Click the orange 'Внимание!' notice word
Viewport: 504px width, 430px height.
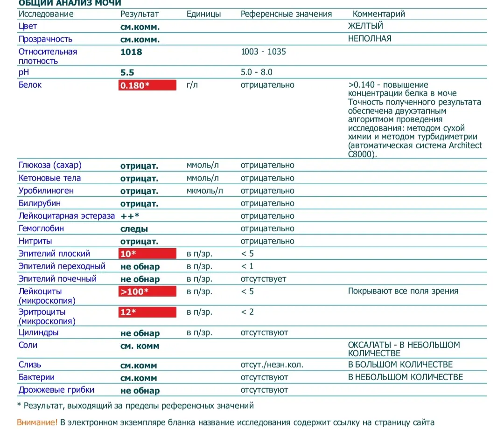pos(37,422)
